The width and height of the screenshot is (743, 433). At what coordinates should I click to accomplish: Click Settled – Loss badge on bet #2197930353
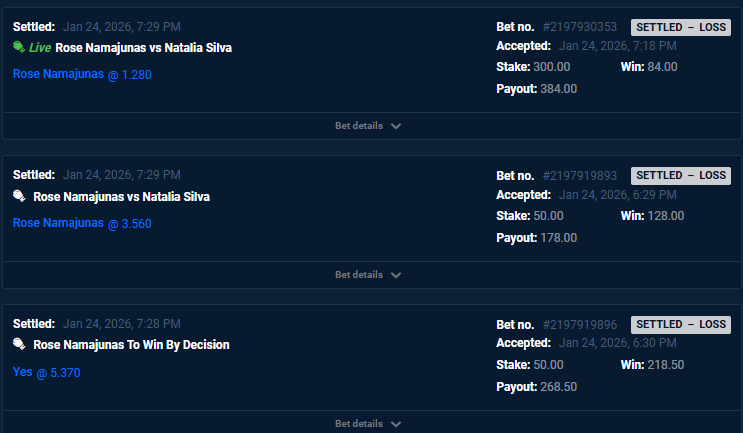click(x=681, y=27)
